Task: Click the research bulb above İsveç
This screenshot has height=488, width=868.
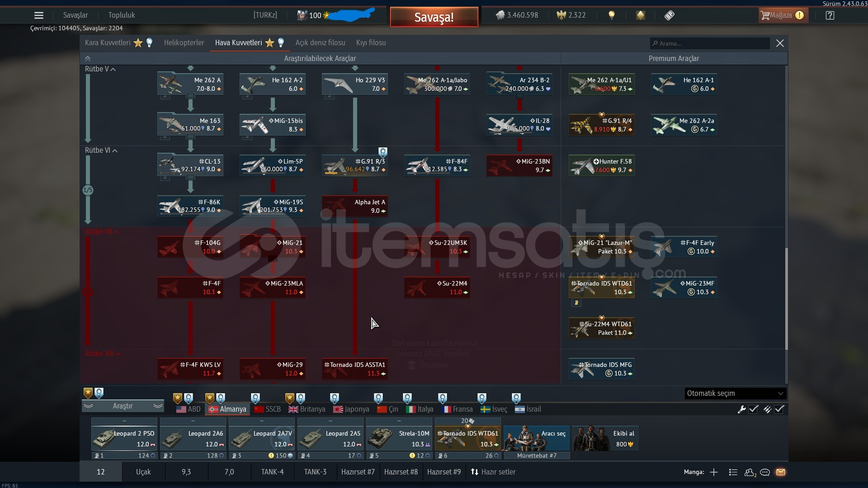Action: pos(482,398)
